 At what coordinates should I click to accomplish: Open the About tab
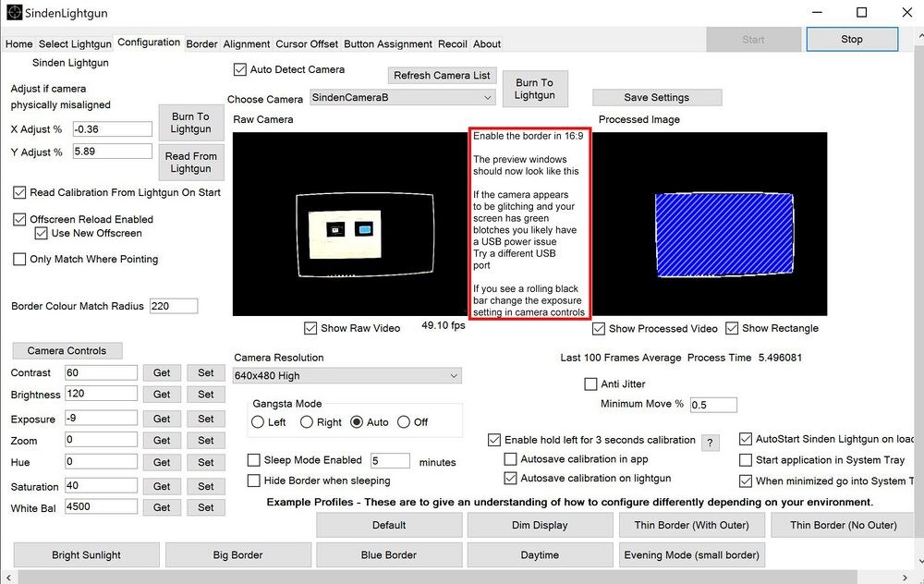click(x=487, y=44)
